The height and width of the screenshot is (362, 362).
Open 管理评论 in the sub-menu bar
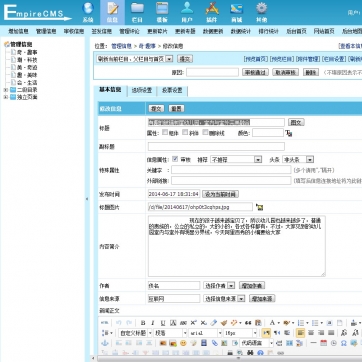click(x=129, y=31)
